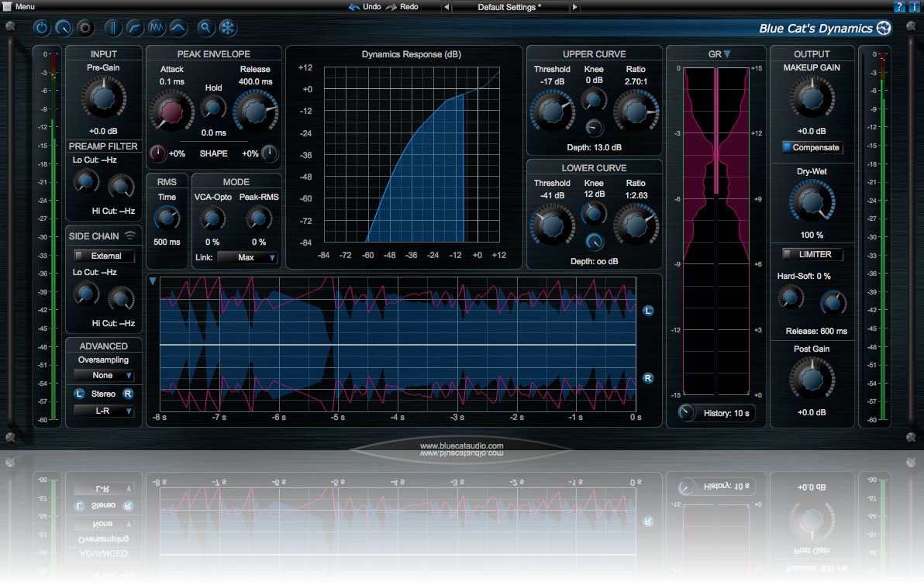The height and width of the screenshot is (585, 924).
Task: Enable the External side chain toggle
Action: [x=105, y=256]
